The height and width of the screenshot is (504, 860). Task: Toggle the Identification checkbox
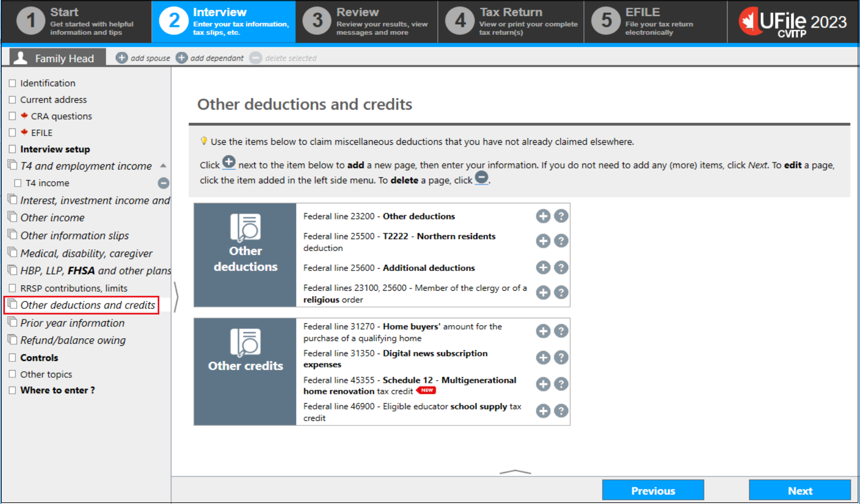coord(13,83)
